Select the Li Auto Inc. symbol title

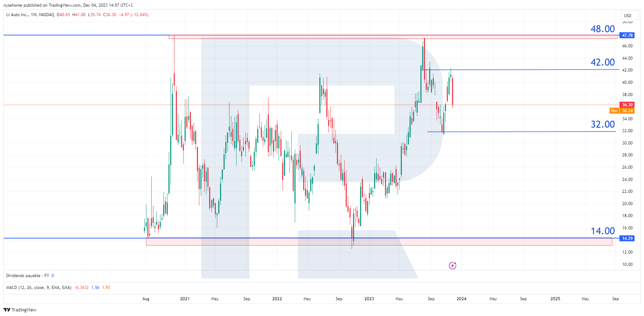pos(17,15)
